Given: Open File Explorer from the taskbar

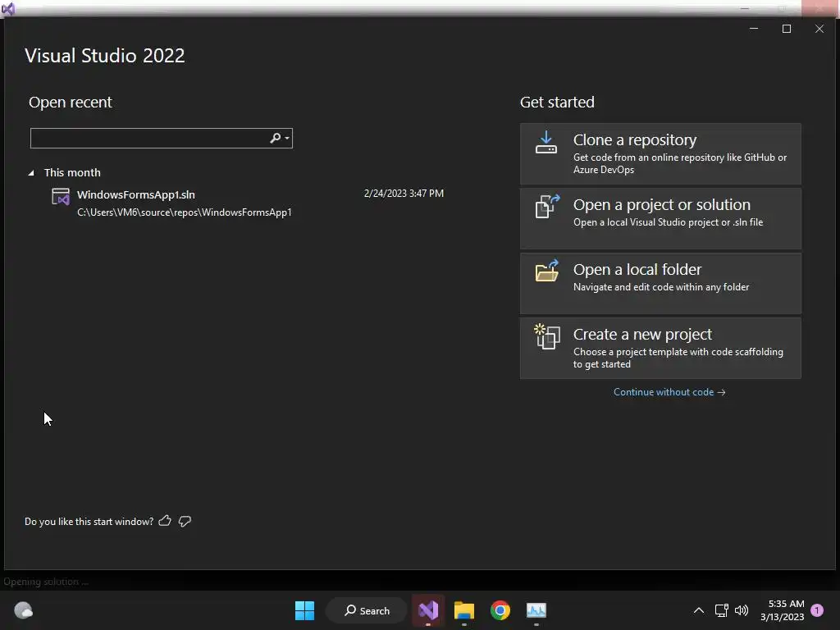Looking at the screenshot, I should tap(464, 610).
